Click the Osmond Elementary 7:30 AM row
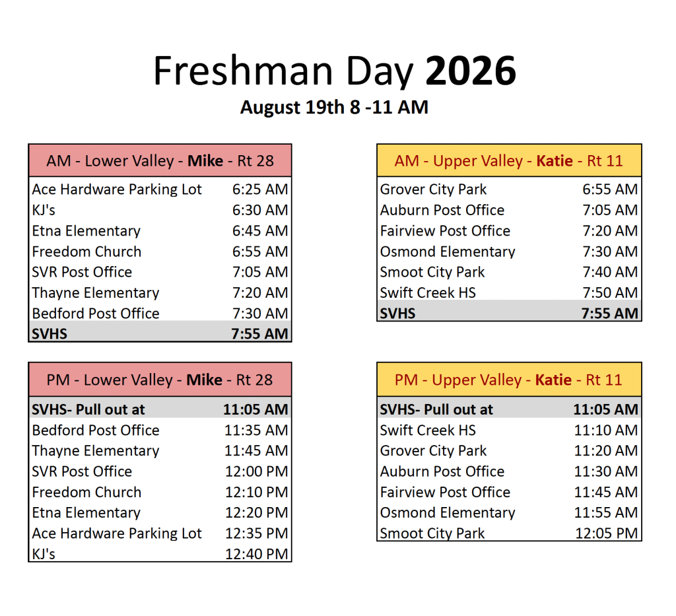676x616 pixels. (509, 252)
